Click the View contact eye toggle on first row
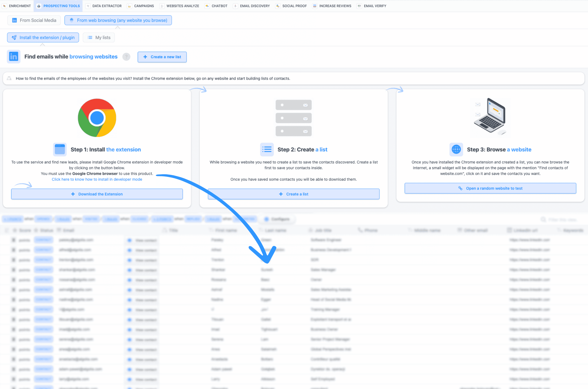Viewport: 588px width, 389px height. coord(129,240)
